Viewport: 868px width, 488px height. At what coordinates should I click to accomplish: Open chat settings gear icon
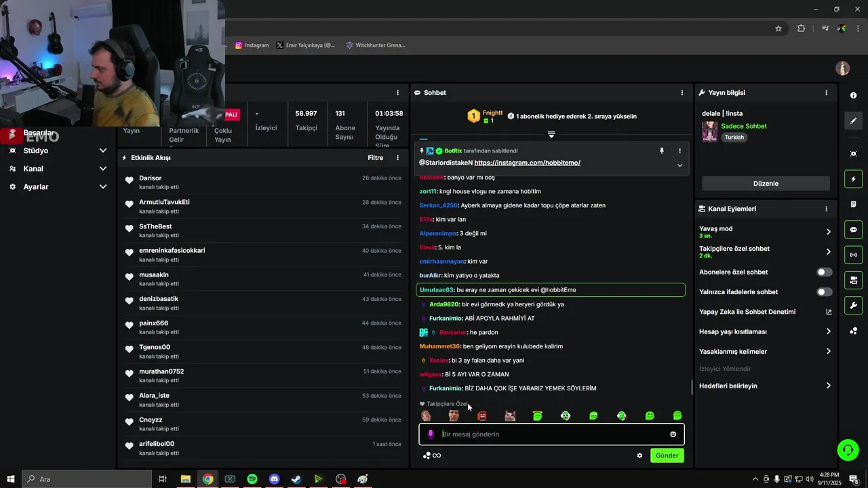tap(639, 455)
